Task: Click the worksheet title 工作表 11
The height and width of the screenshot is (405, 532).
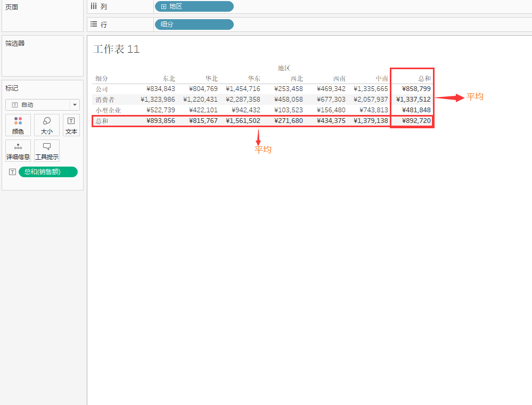Action: point(117,49)
